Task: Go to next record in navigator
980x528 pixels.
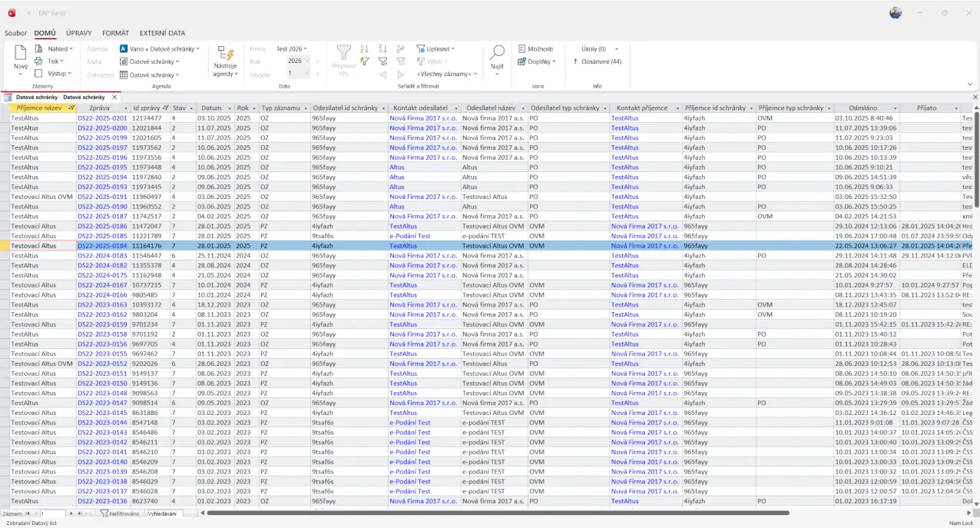Action: point(71,513)
